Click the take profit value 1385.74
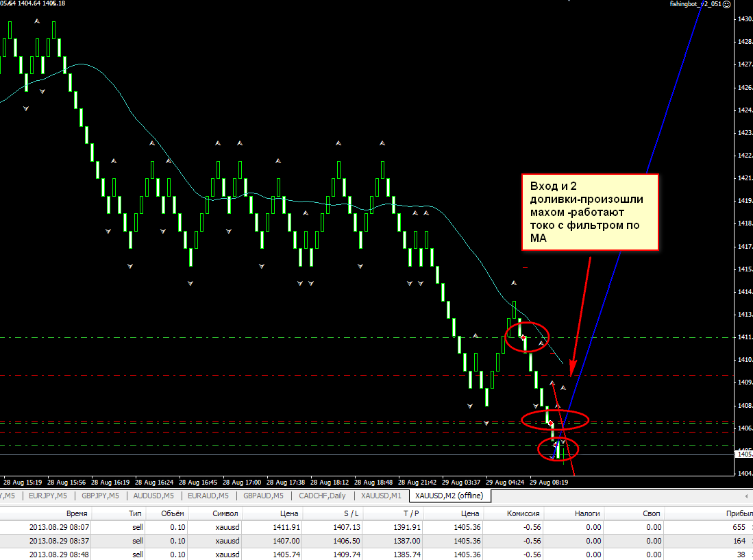The height and width of the screenshot is (560, 753). tap(406, 555)
